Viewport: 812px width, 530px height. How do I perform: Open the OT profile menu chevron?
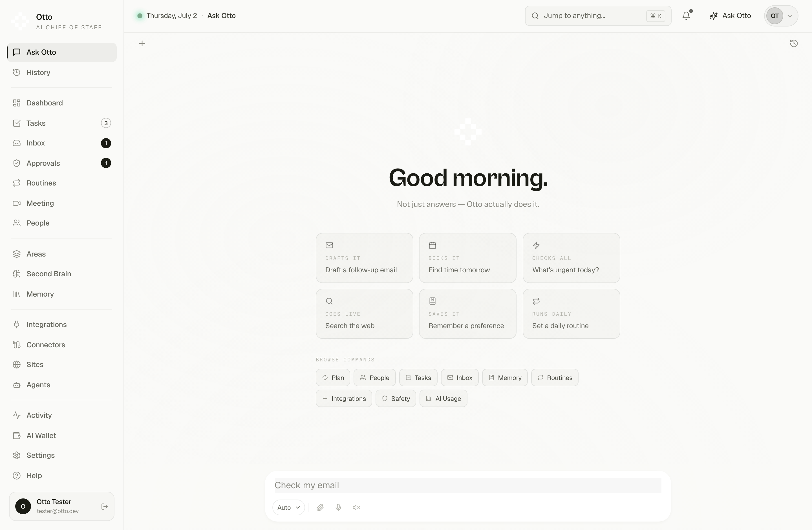[x=789, y=16]
